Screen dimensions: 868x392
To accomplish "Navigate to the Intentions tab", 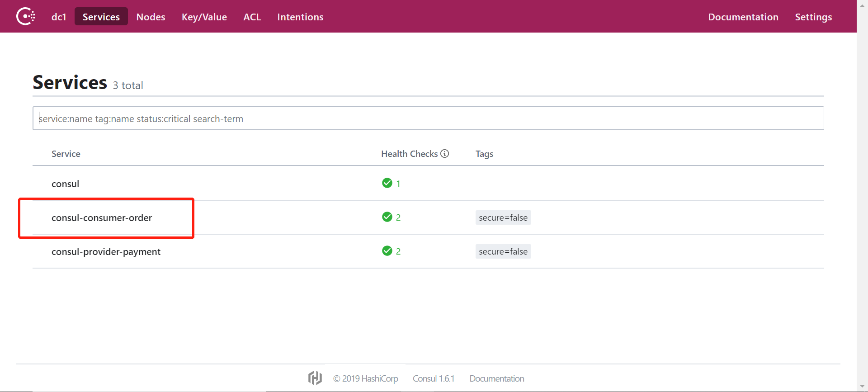I will point(300,17).
